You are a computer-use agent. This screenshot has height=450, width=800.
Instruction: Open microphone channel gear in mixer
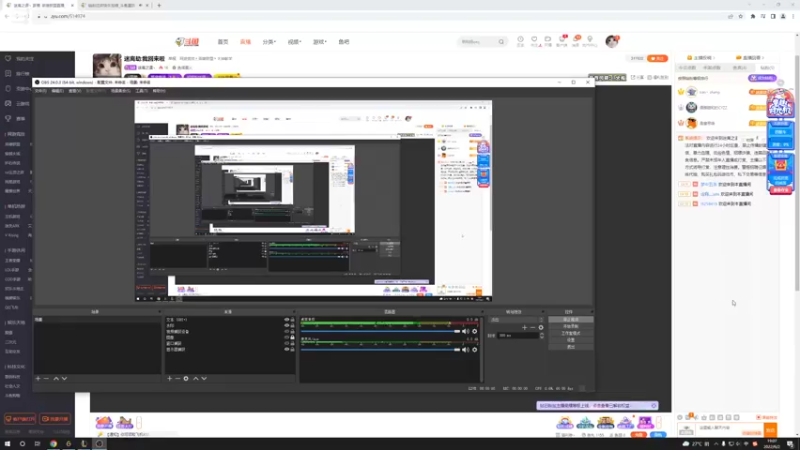474,349
